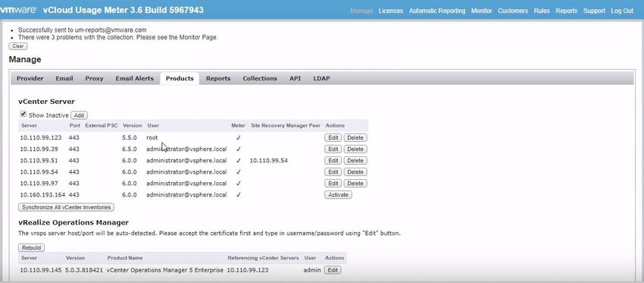Delete vCenter server 10.110.99.54
Image resolution: width=644 pixels, height=283 pixels.
point(355,172)
